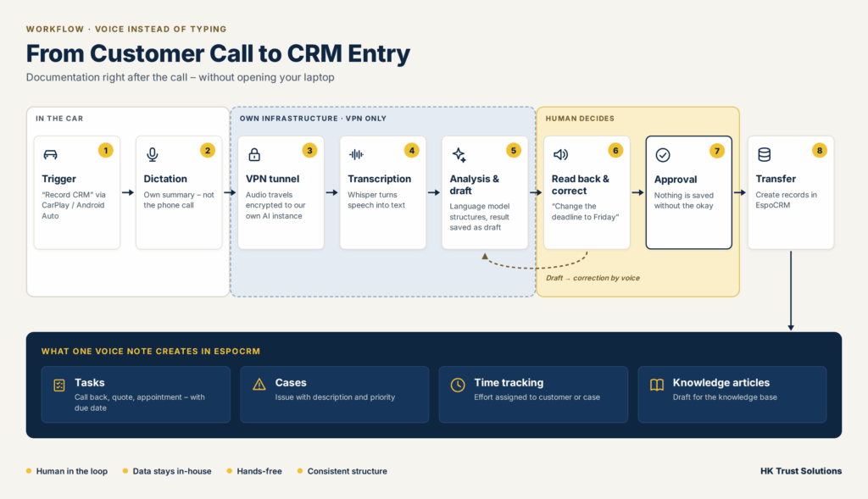
Task: Click the "HUMAN DECIDES" section label
Action: pyautogui.click(x=580, y=119)
